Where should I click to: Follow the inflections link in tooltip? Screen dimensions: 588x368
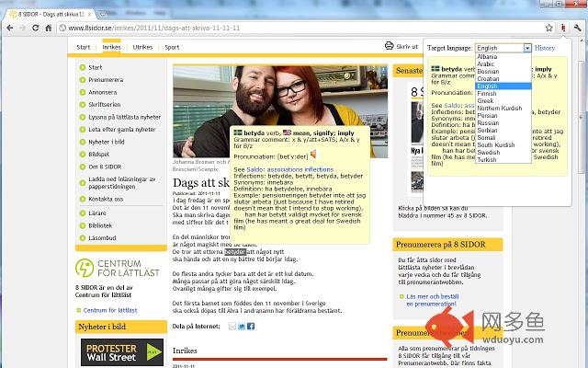click(319, 169)
